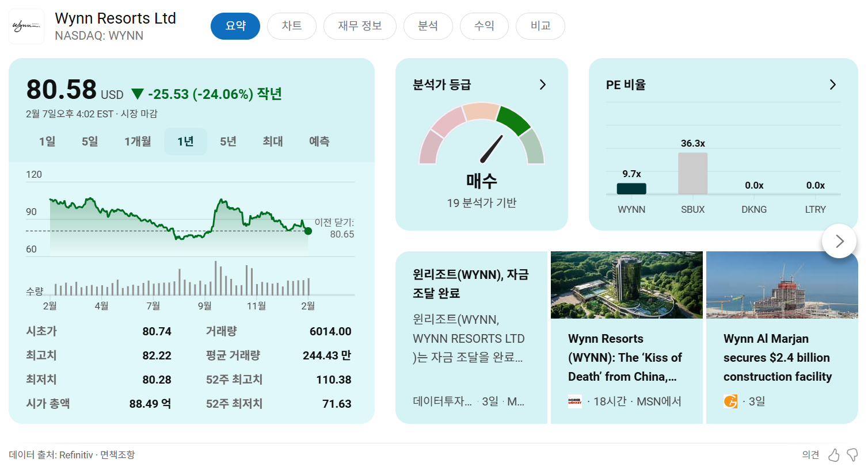Click the MSN source icon under the Kiss of Death article
The width and height of the screenshot is (868, 471).
pyautogui.click(x=575, y=401)
